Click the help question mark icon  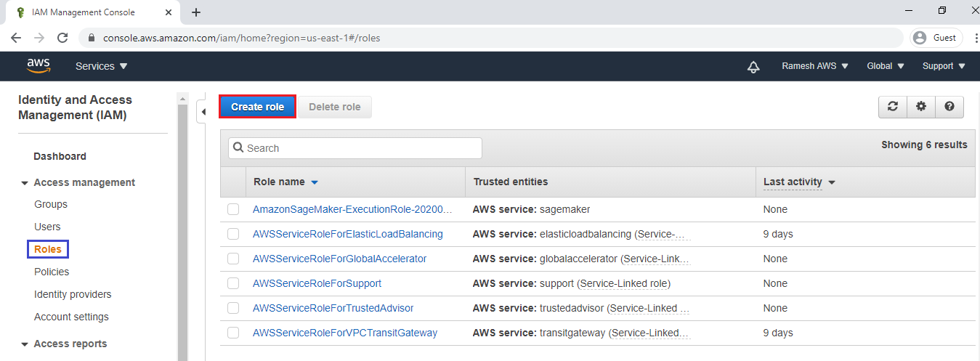949,106
